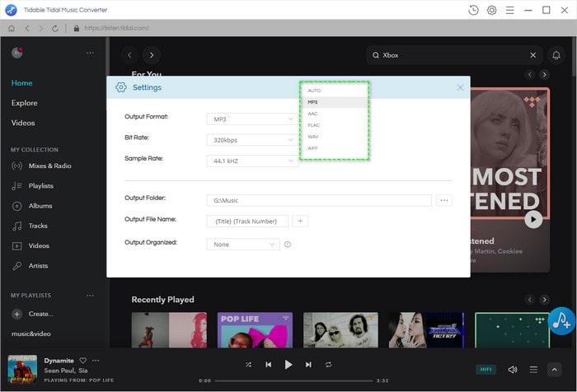Open Dynamite album art in player
The image size is (577, 392).
(x=22, y=370)
